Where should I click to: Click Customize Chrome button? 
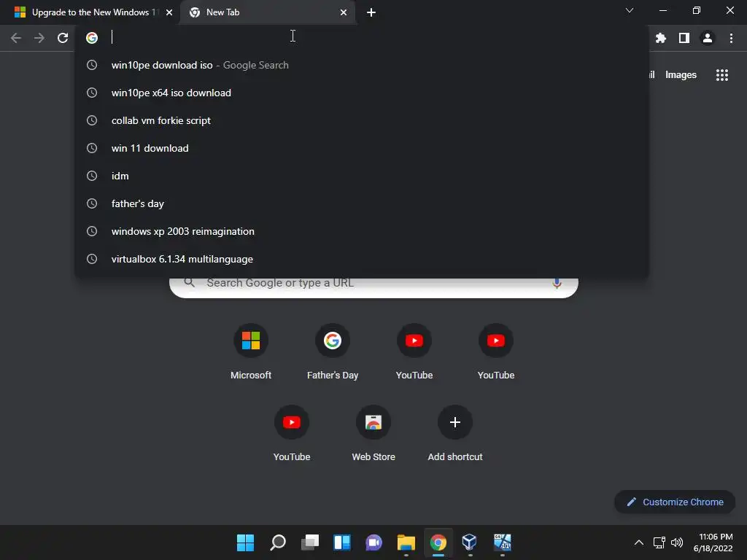tap(675, 502)
